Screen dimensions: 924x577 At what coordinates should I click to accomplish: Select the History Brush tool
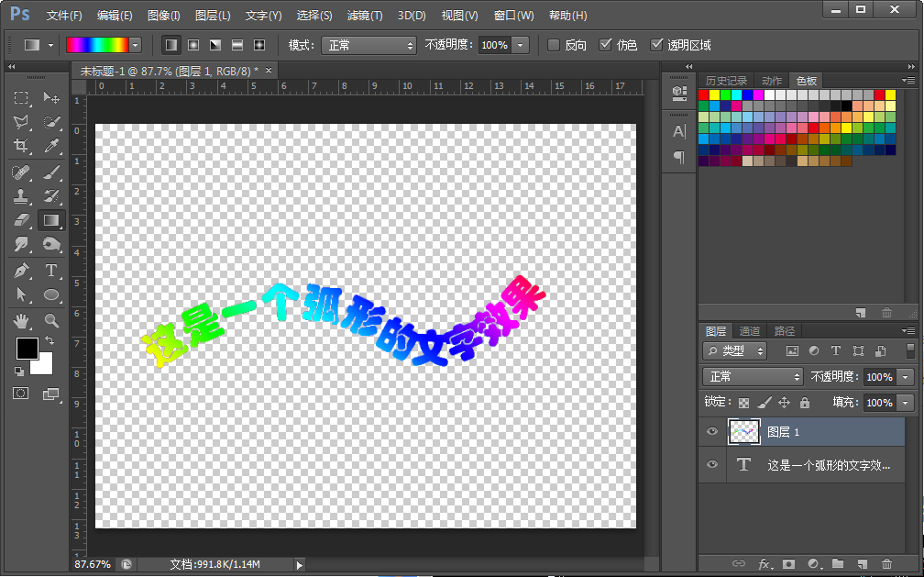tap(51, 196)
